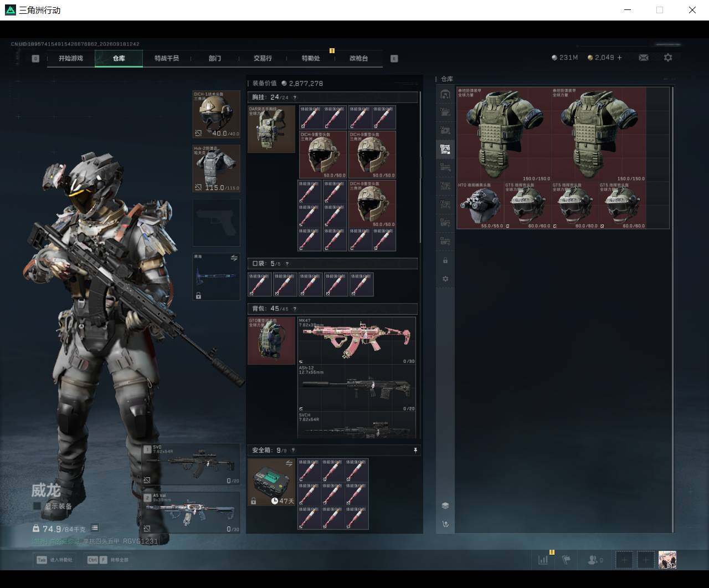Click the E key icon after 改枪台

pos(394,58)
